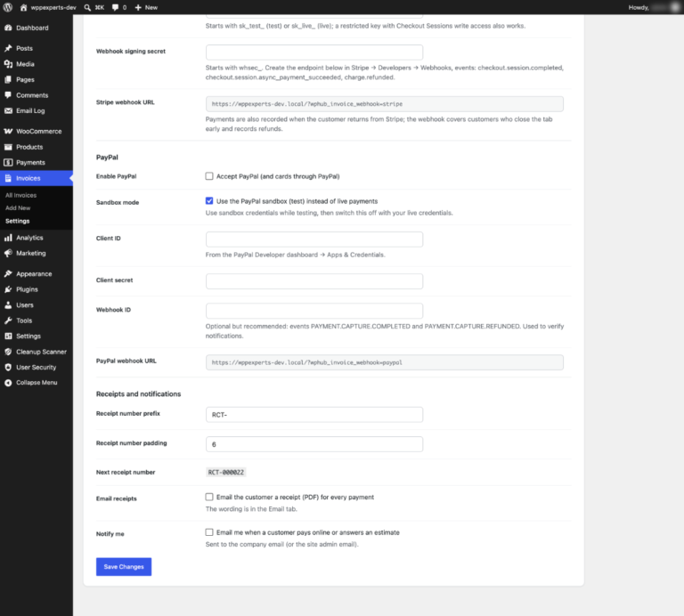Open the Cleanup Scanner menu label
Image resolution: width=684 pixels, height=616 pixels.
42,352
